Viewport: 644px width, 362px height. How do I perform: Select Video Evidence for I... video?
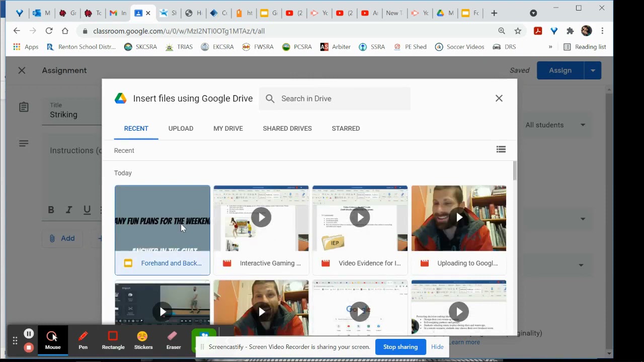[360, 230]
